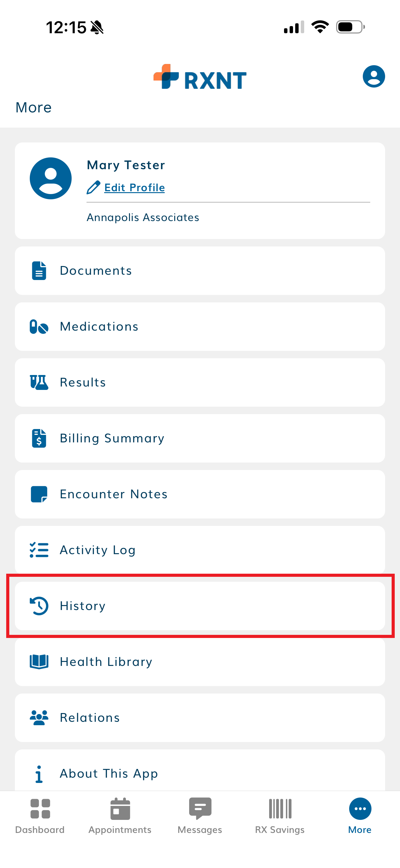The width and height of the screenshot is (400, 868).
Task: Tap the Activity Log checklist icon
Action: point(39,550)
